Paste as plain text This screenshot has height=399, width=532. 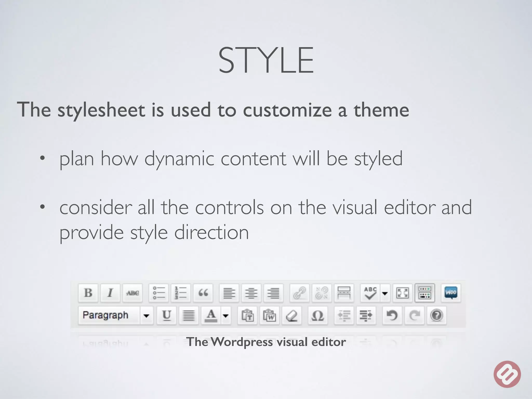tap(247, 315)
